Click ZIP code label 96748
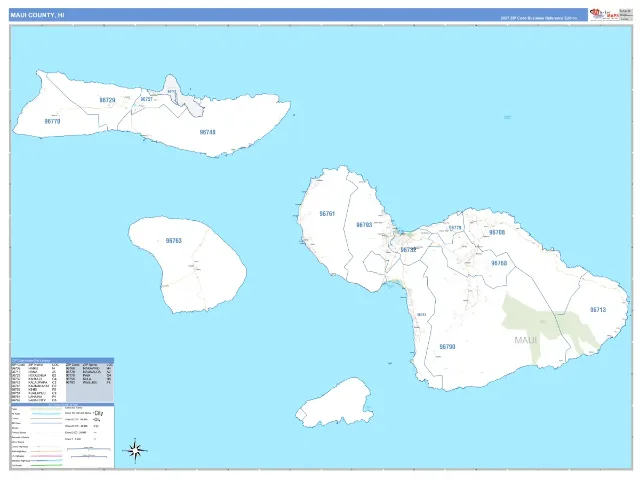Viewport: 640px width, 480px height. 207,132
